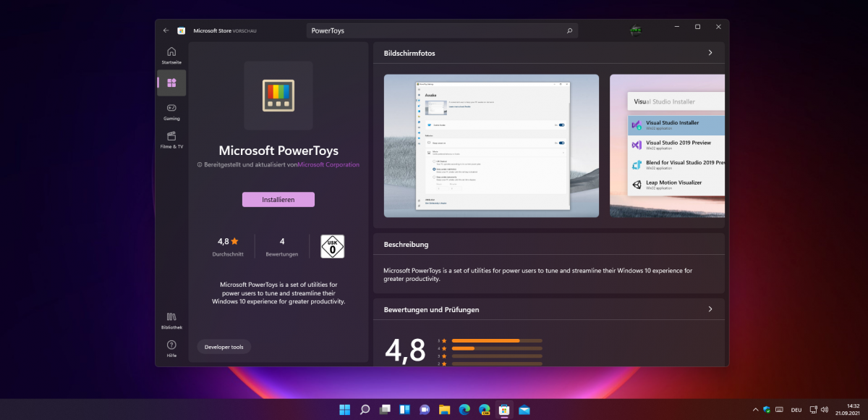The image size is (868, 420).
Task: Open the Hilfe help page
Action: click(x=171, y=348)
